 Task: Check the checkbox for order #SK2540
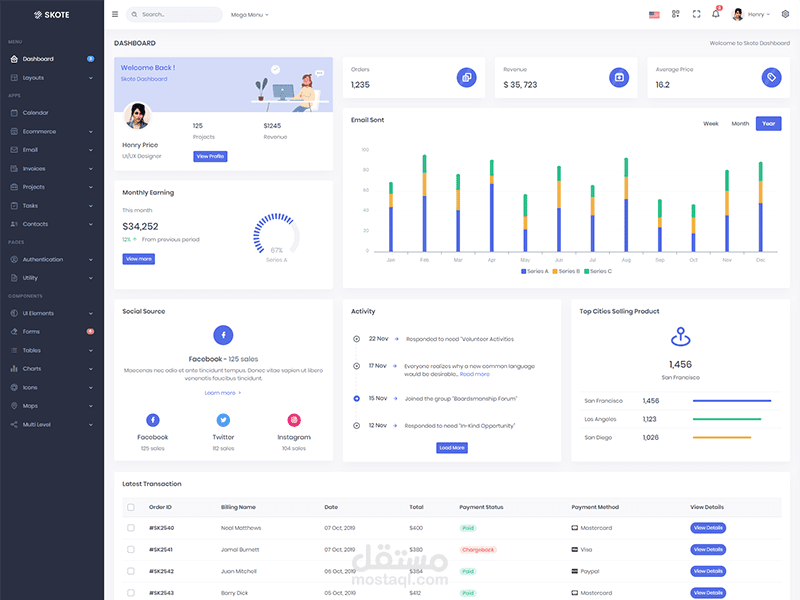[131, 527]
